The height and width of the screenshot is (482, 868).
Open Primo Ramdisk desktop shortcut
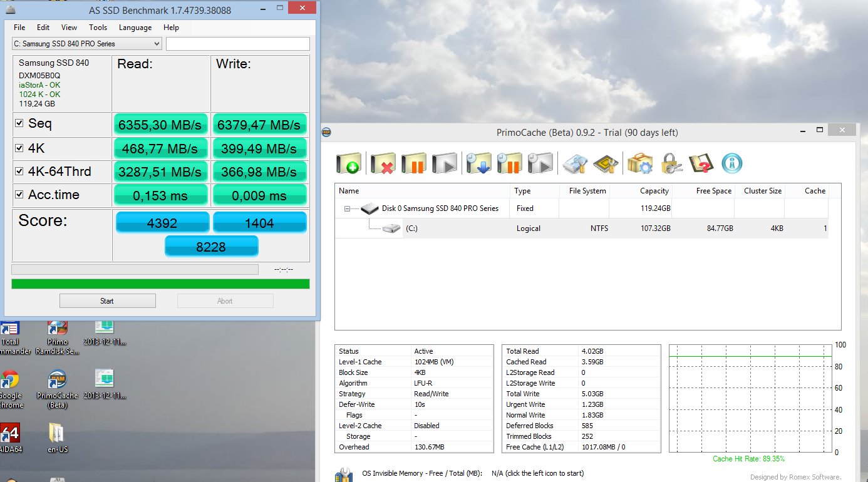click(58, 337)
